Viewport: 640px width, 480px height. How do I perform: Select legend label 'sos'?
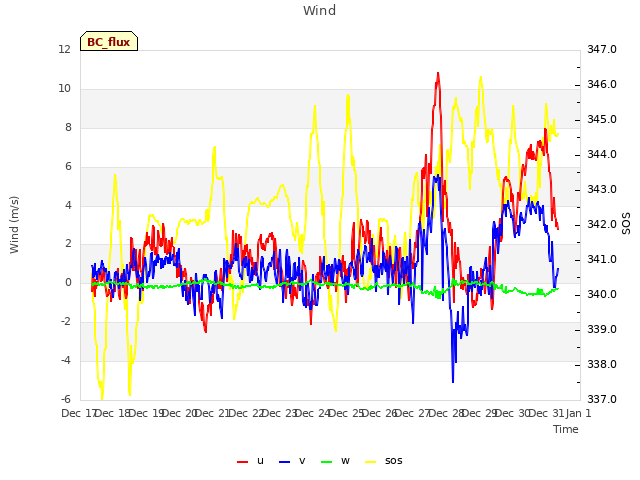click(393, 461)
